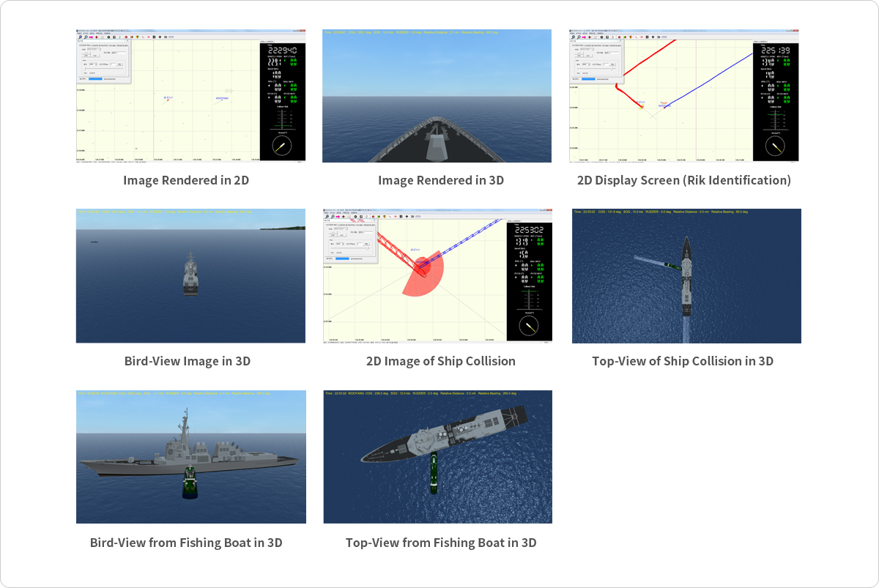Click the "Top-View from Fishing Boat in 3D" caption
879x588 pixels.
(441, 543)
